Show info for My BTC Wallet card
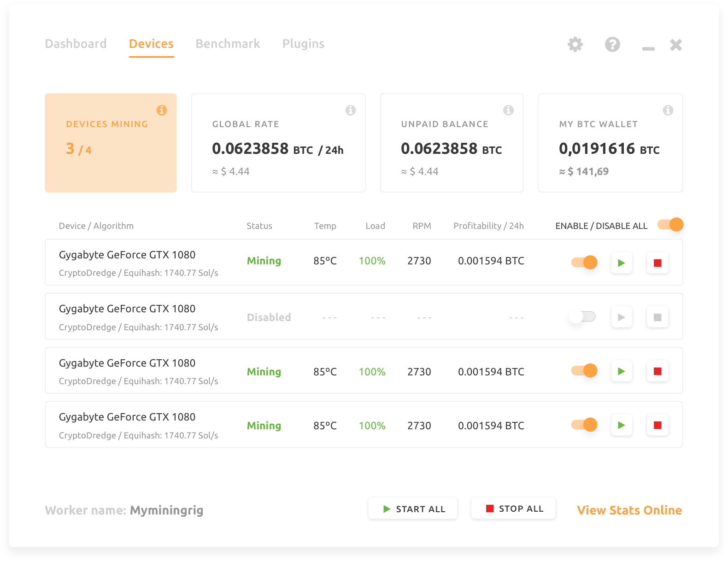Screen dimensions: 728x561 coord(668,110)
